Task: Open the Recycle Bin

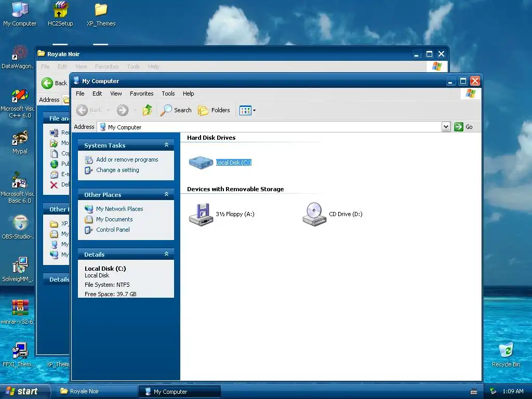Action: point(506,354)
